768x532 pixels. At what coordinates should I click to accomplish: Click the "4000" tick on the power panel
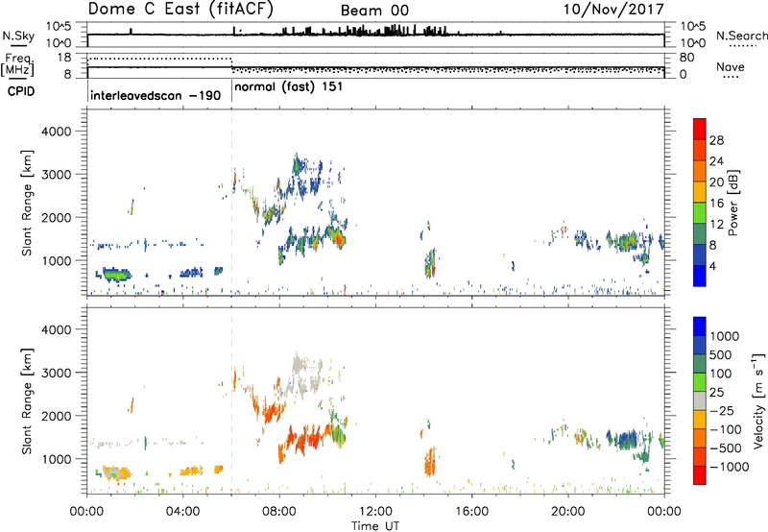[x=56, y=132]
